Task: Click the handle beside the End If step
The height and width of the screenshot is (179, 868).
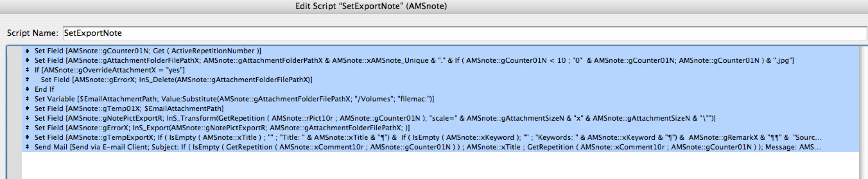Action: [27, 89]
